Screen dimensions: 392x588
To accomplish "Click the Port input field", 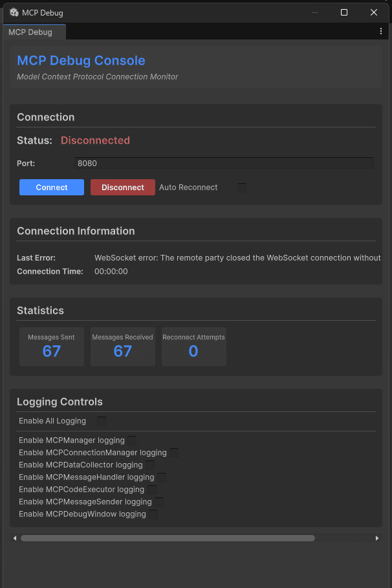I will click(x=224, y=163).
